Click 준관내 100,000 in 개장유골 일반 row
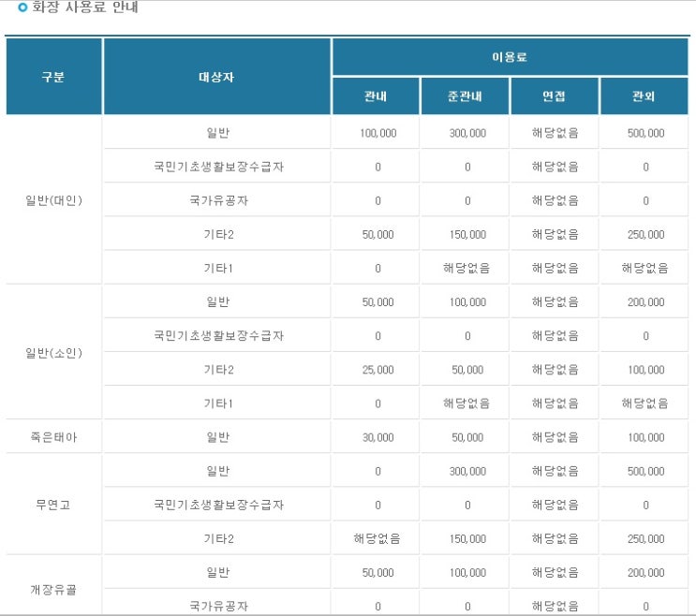696x616 pixels. tap(467, 573)
